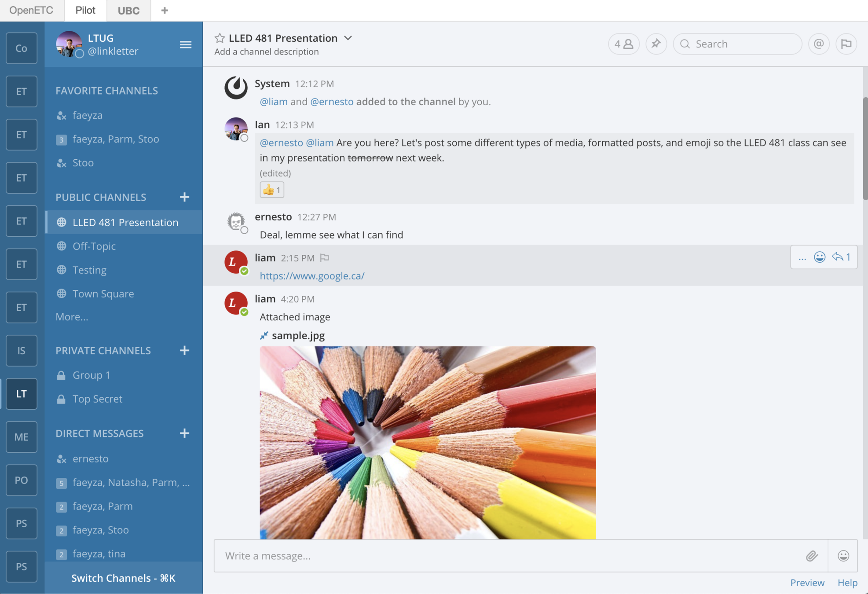Viewport: 868px width, 594px height.
Task: Click More... under public channels
Action: tap(72, 317)
